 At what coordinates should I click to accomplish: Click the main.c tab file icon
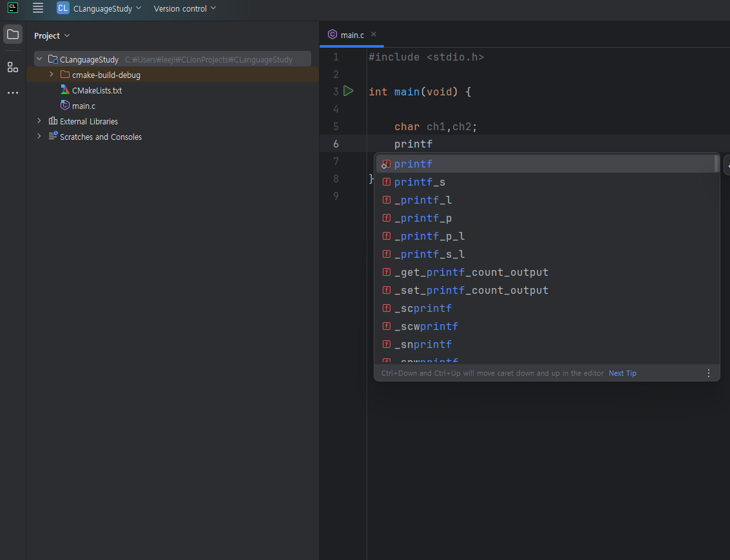pyautogui.click(x=332, y=34)
